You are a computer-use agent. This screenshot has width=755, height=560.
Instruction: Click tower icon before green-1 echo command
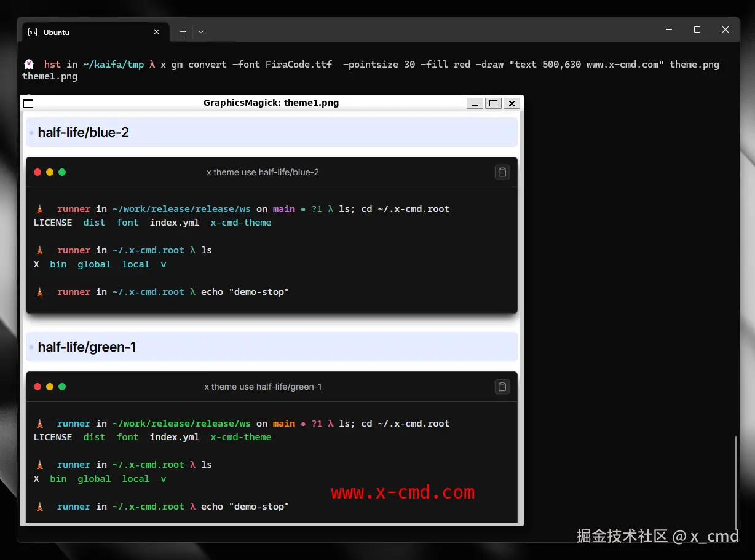[x=40, y=507]
